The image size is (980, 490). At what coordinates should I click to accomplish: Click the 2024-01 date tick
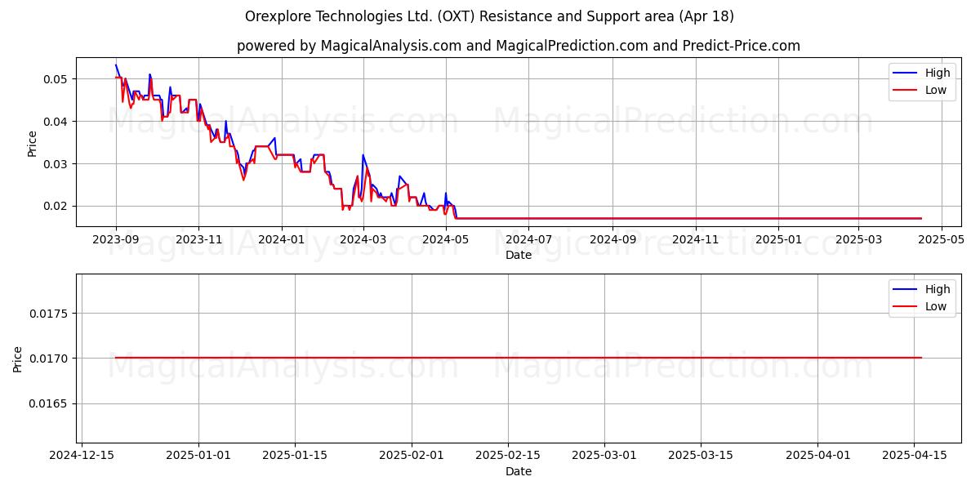tap(281, 239)
